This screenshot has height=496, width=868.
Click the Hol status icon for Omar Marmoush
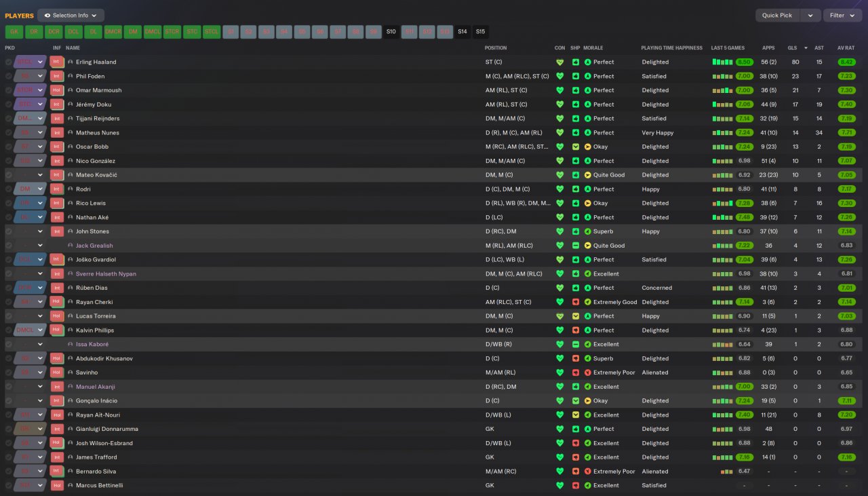point(57,90)
